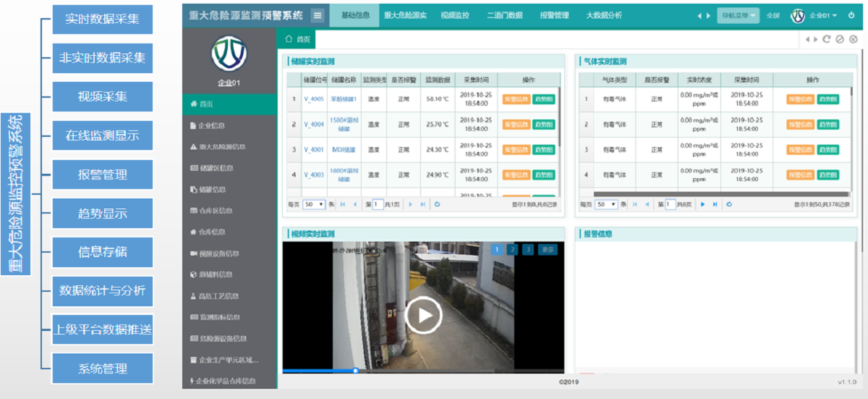This screenshot has height=399, width=868.
Task: Switch to 视频监控 tab
Action: click(x=455, y=15)
